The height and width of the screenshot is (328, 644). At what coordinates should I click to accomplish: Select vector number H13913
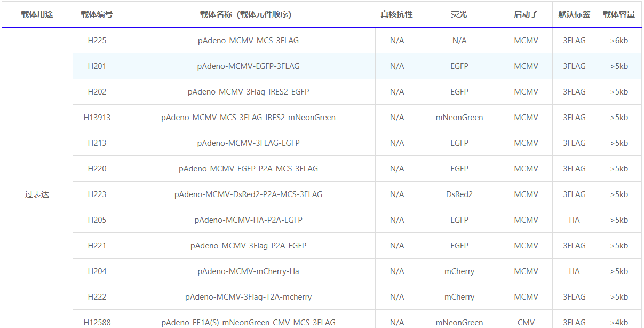click(x=97, y=118)
